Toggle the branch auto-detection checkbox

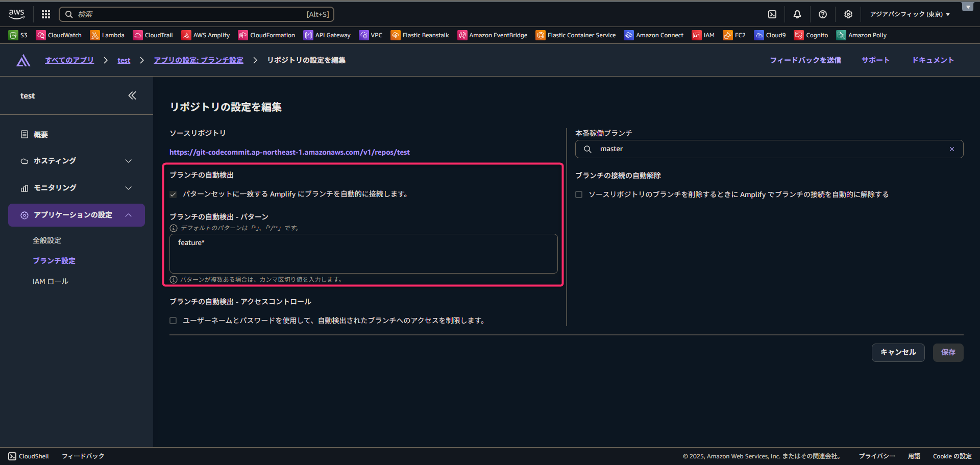coord(173,194)
